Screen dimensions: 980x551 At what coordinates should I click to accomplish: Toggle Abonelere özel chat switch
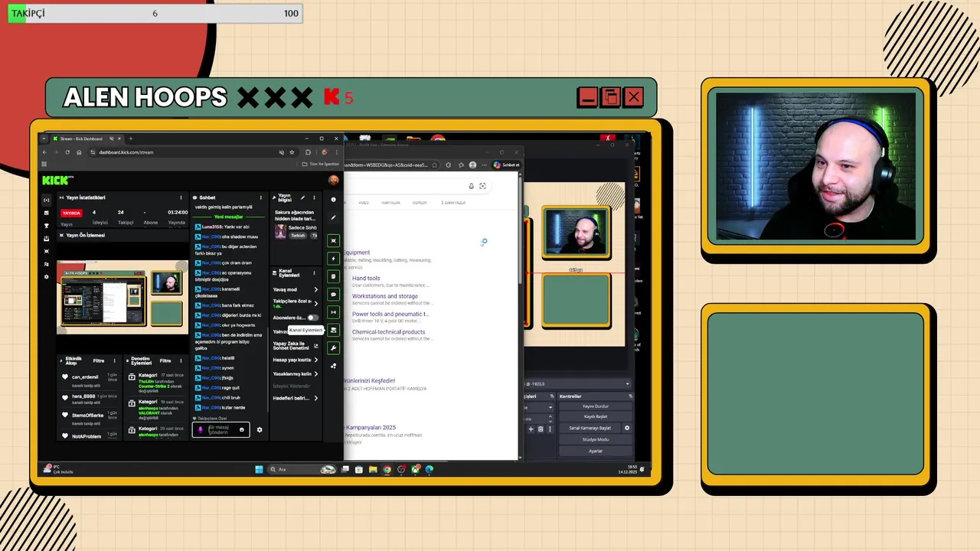click(312, 318)
